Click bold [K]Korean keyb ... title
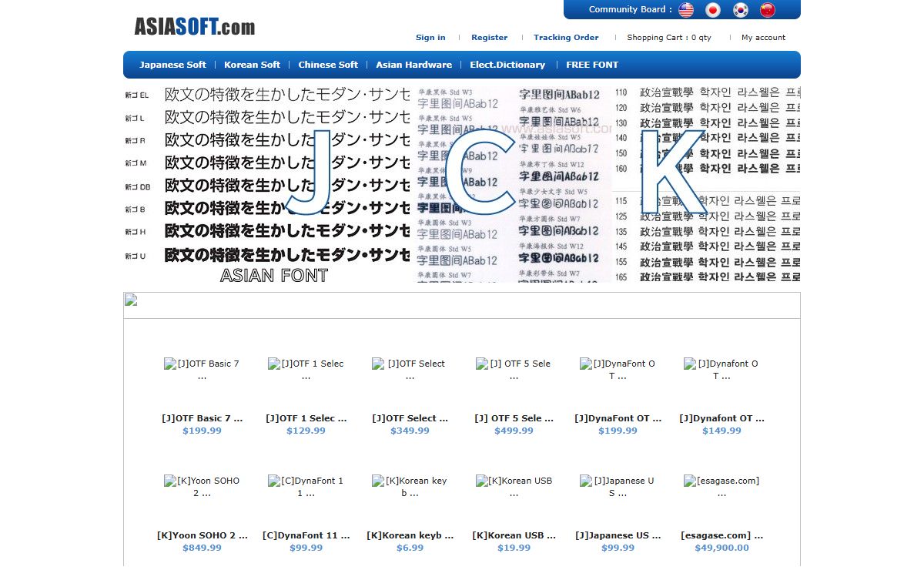This screenshot has height=570, width=924. coord(410,535)
